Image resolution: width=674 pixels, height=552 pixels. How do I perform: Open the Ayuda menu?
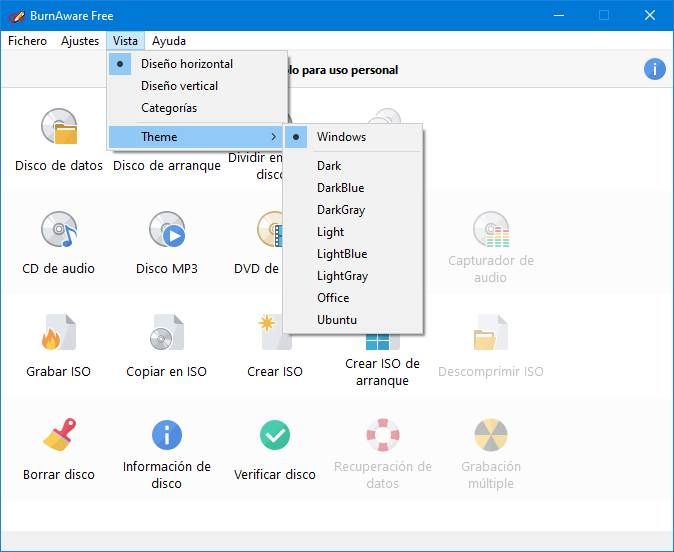click(169, 41)
